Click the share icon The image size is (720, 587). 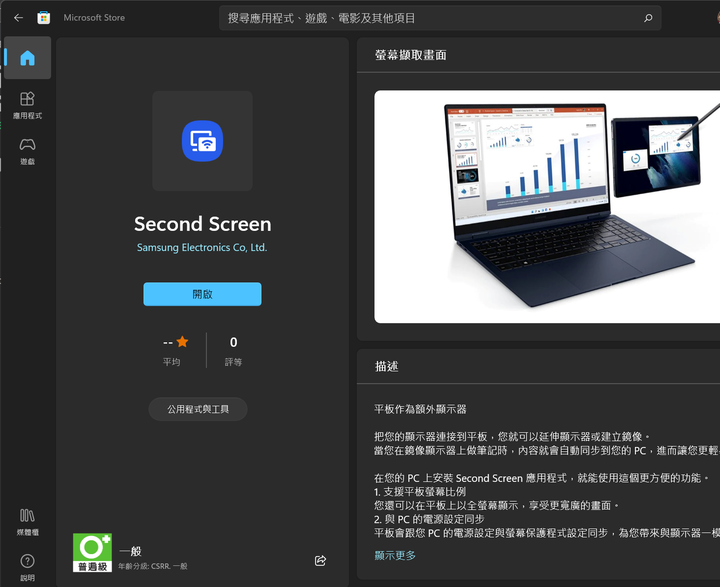tap(321, 560)
